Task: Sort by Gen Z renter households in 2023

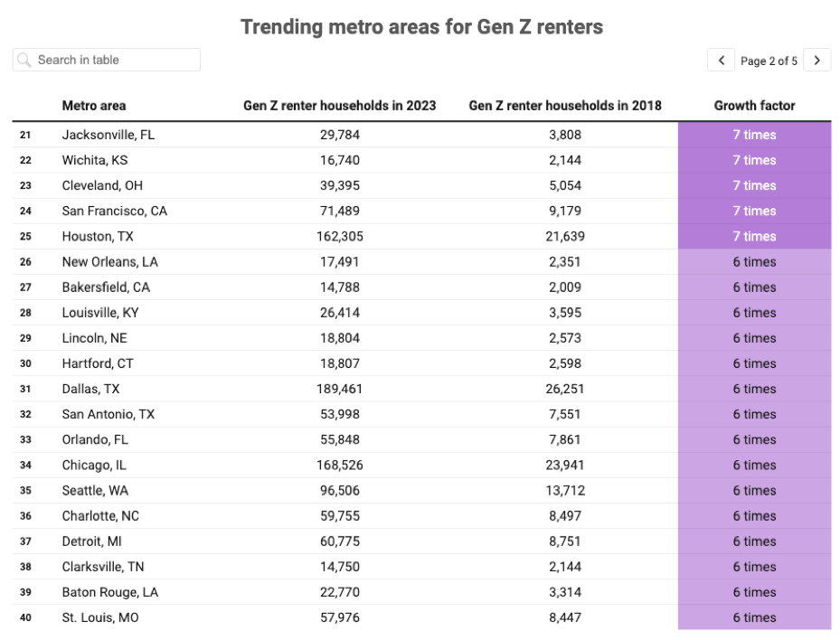Action: [340, 106]
